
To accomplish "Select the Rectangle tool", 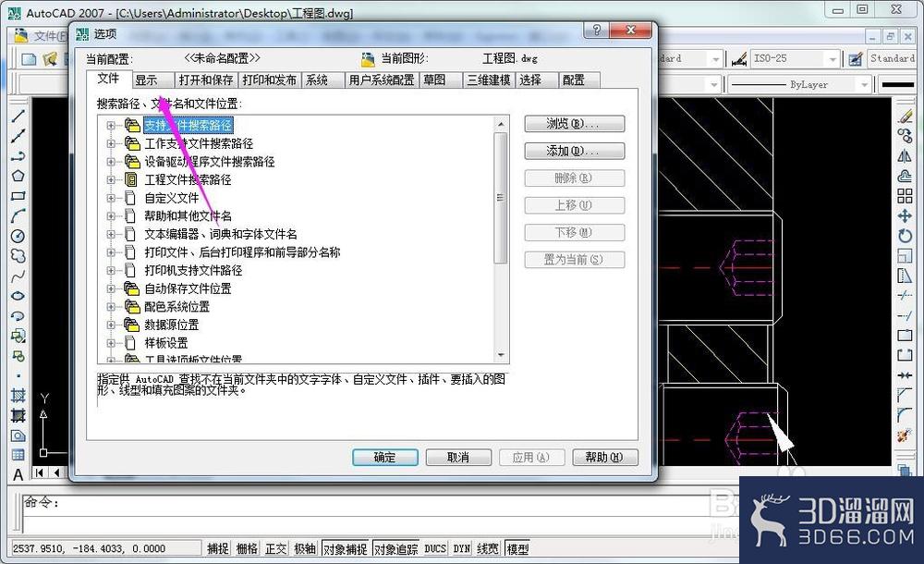I will point(18,196).
